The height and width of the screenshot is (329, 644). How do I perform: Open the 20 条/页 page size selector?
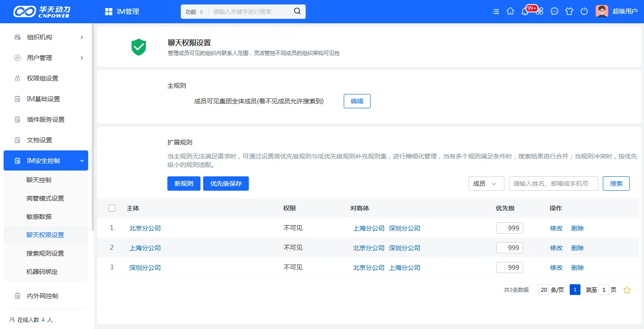(x=544, y=290)
